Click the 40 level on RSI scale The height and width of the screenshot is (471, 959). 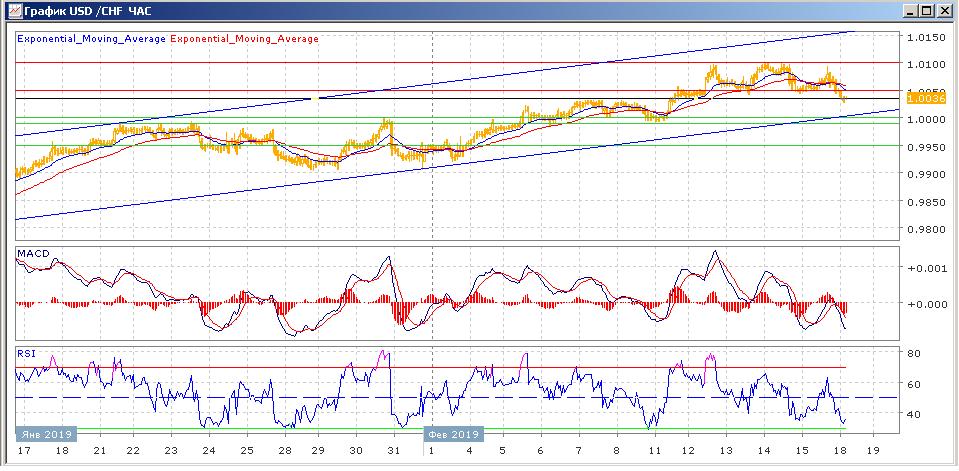pos(914,414)
